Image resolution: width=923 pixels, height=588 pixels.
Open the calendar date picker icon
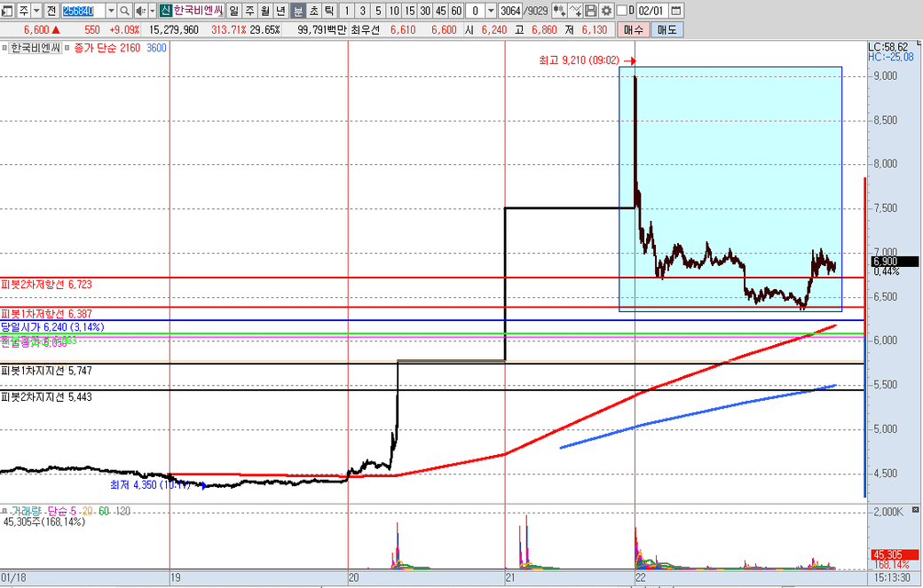(676, 11)
